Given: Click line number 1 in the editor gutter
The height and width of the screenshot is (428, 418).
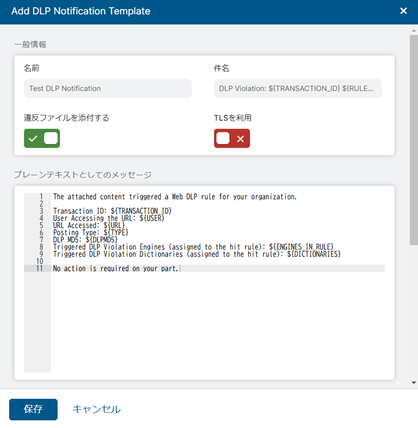Looking at the screenshot, I should tap(41, 197).
